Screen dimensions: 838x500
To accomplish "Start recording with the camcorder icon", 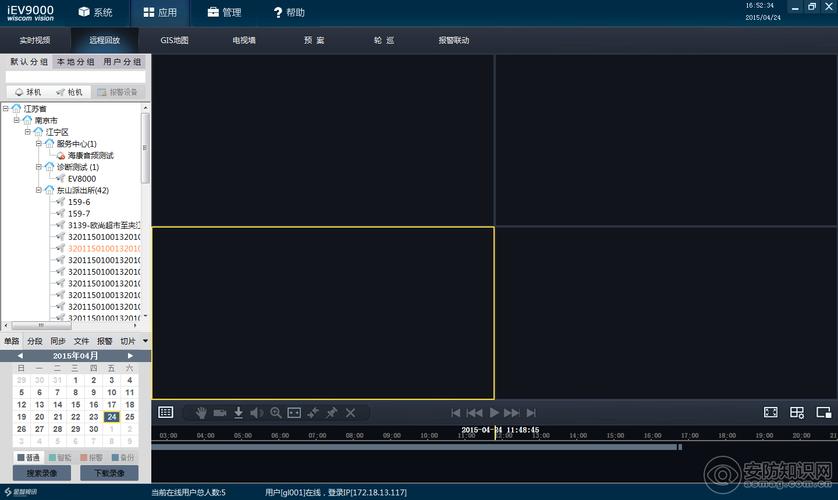I will (x=220, y=412).
